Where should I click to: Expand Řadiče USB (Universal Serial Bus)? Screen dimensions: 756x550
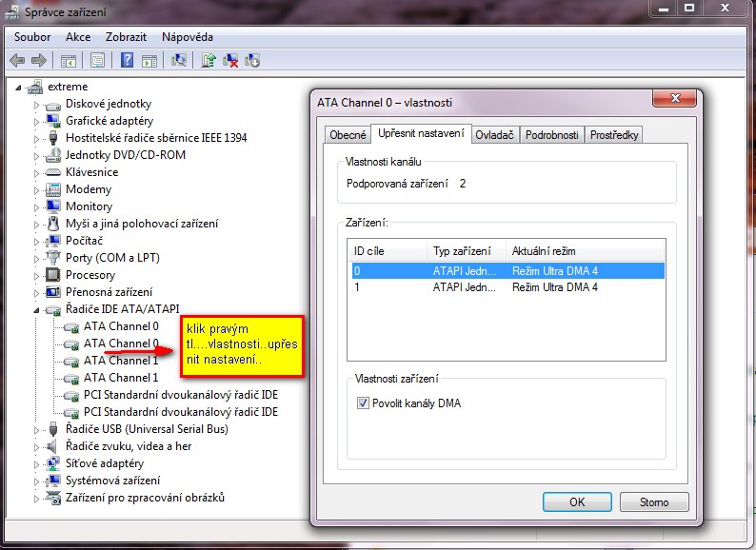point(36,429)
